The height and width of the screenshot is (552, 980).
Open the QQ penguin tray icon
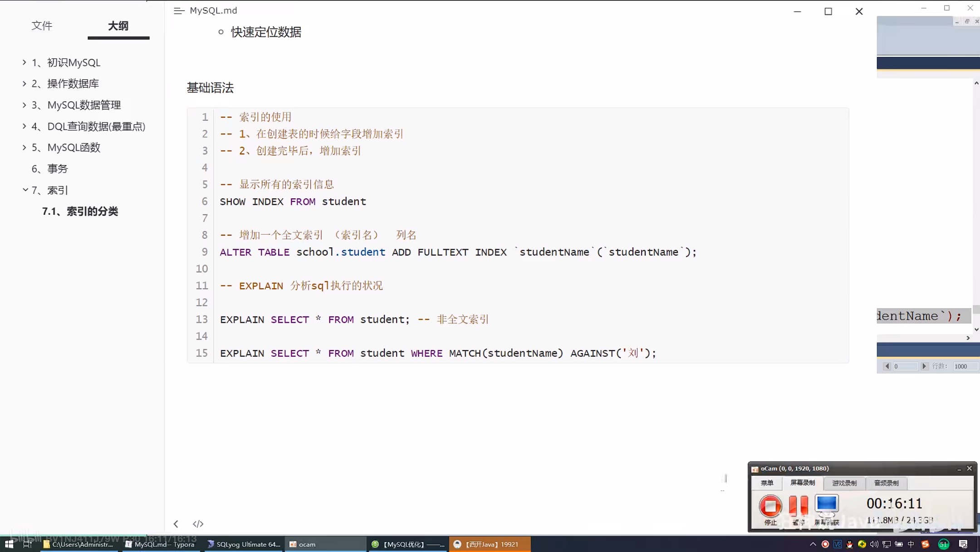[849, 544]
